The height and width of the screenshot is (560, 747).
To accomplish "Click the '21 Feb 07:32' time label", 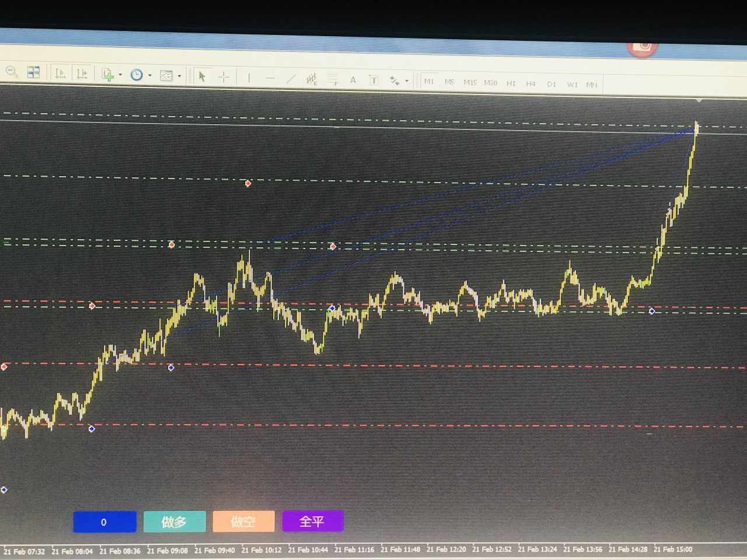I will coord(24,552).
